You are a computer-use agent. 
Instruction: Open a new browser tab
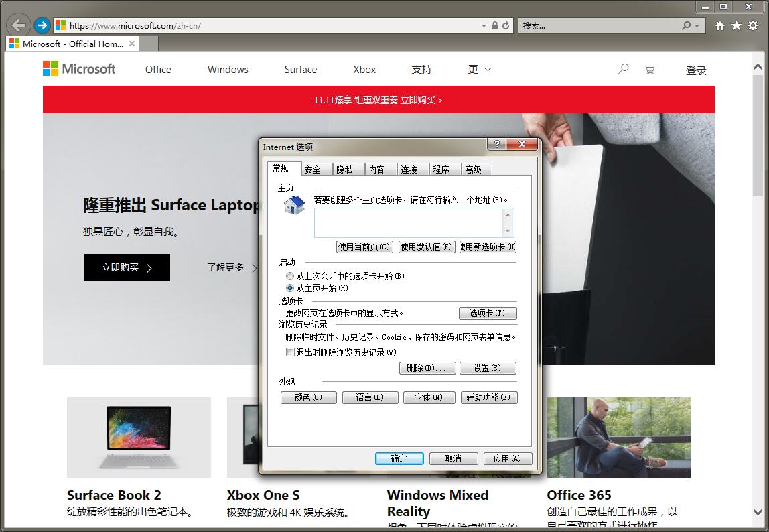149,44
